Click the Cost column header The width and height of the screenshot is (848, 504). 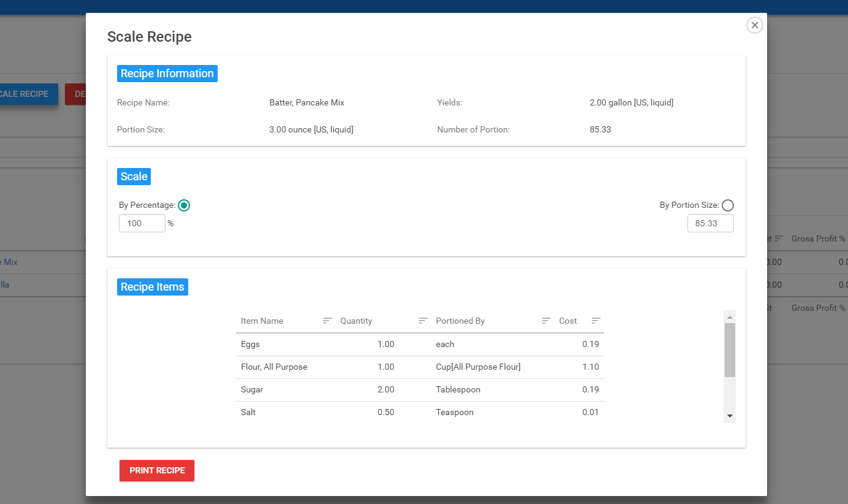[568, 321]
